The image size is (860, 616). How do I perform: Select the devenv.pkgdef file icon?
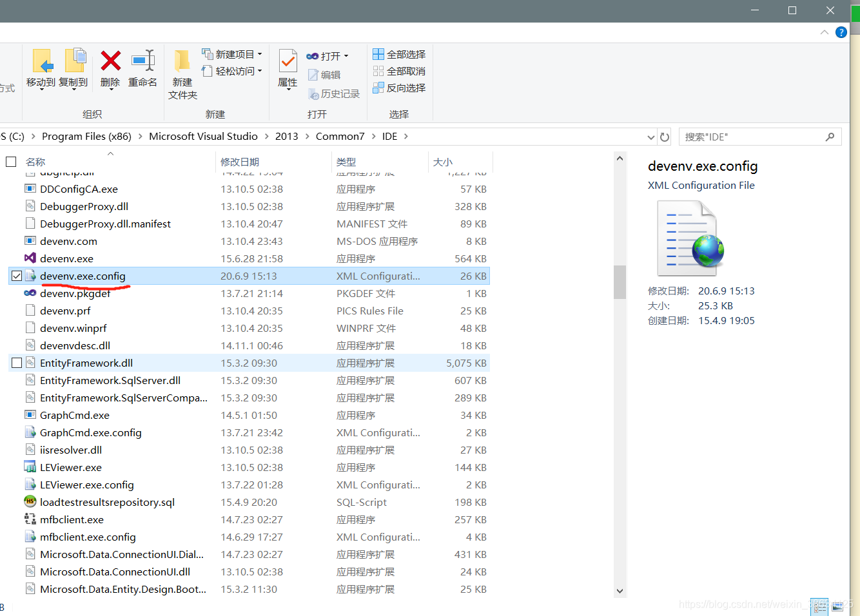(30, 293)
